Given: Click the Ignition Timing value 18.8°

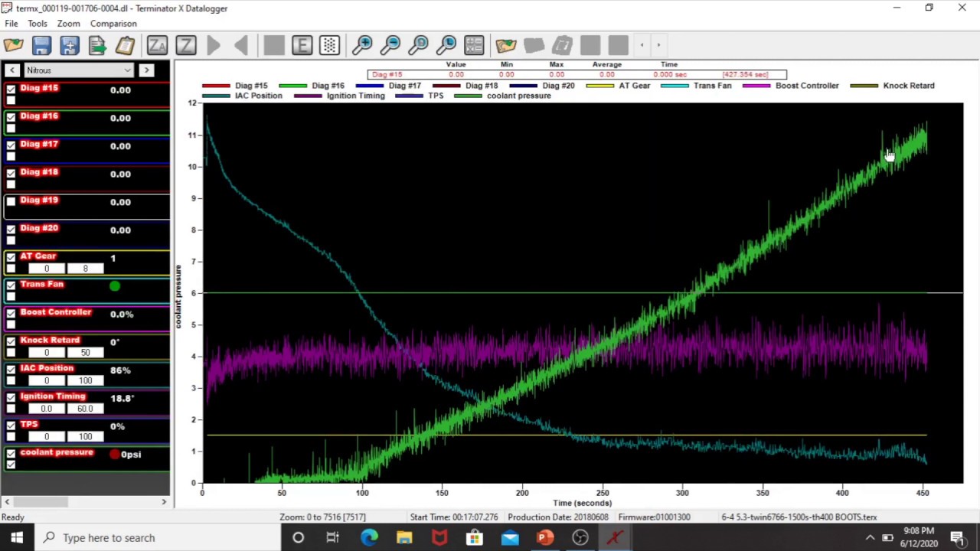Looking at the screenshot, I should [122, 399].
